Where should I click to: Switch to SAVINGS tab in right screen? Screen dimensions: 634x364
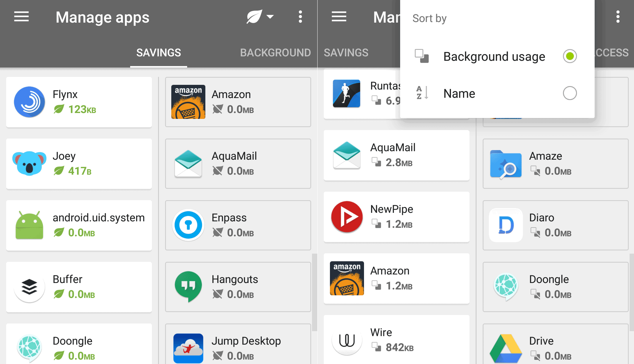[346, 53]
